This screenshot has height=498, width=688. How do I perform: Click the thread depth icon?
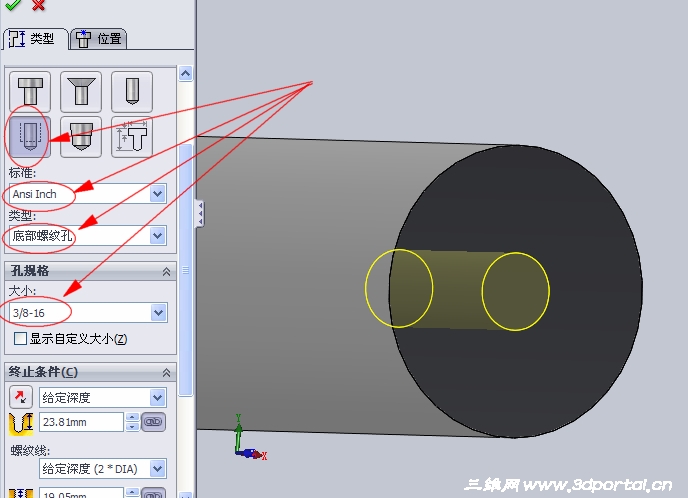pos(21,493)
